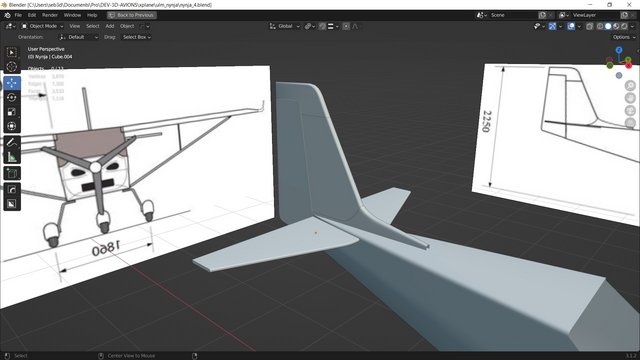Expand the Options dropdown

pos(624,37)
